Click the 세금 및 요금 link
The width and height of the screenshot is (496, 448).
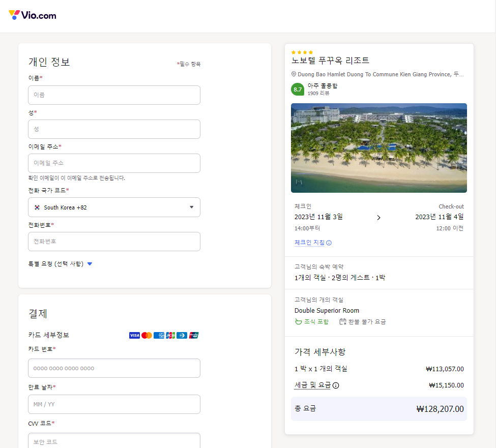click(312, 385)
